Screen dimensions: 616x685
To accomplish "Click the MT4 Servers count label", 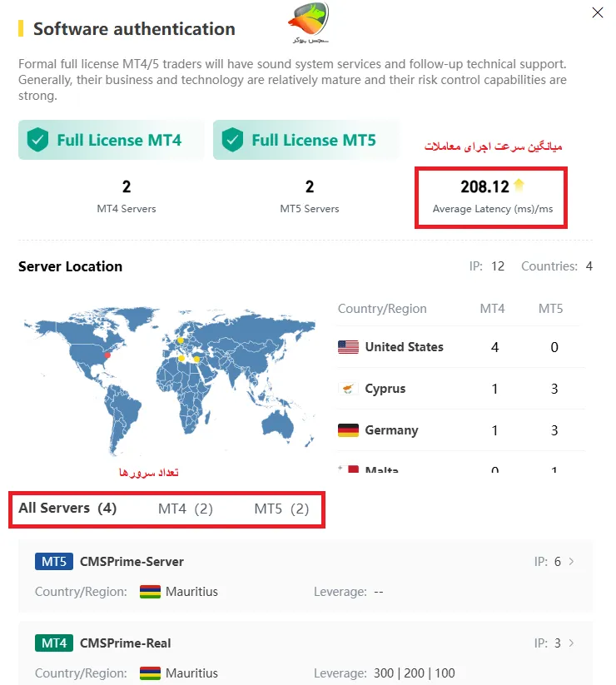I will [127, 209].
